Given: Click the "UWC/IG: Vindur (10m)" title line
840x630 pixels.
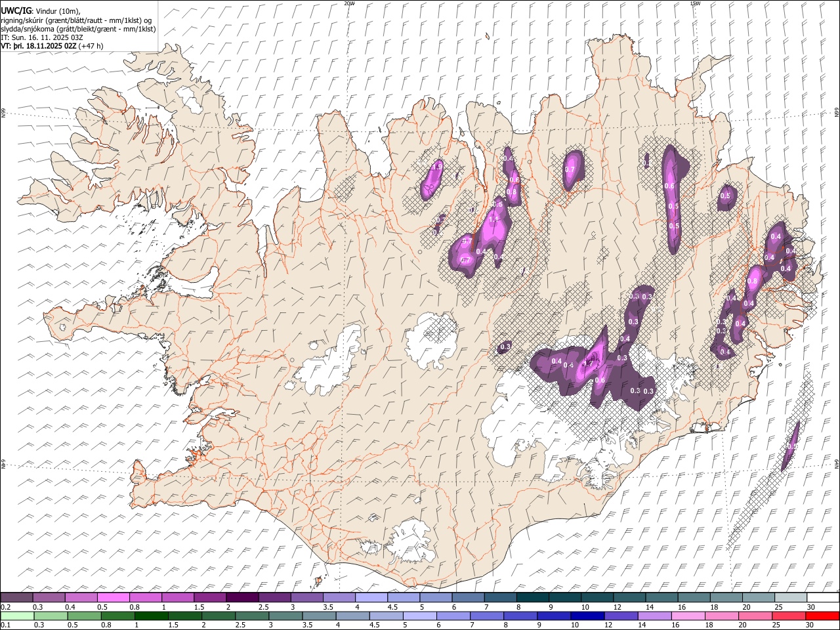Looking at the screenshot, I should coord(40,10).
